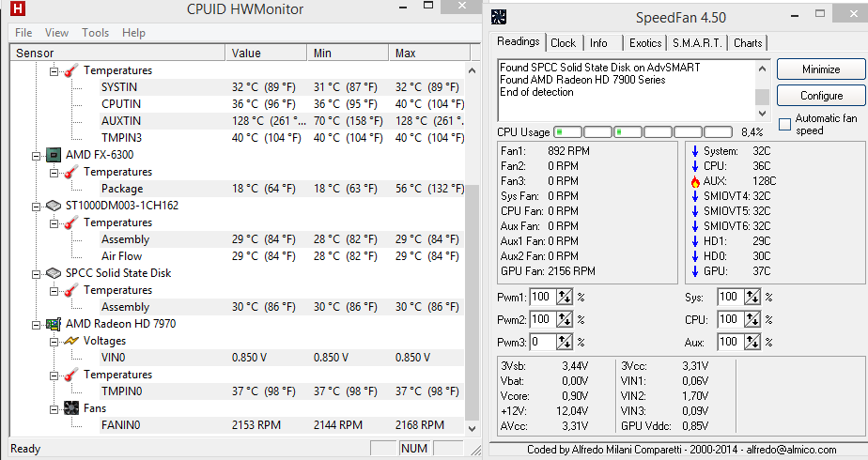Image resolution: width=868 pixels, height=460 pixels.
Task: Collapse the AMD FX-6300 tree node
Action: [x=36, y=156]
